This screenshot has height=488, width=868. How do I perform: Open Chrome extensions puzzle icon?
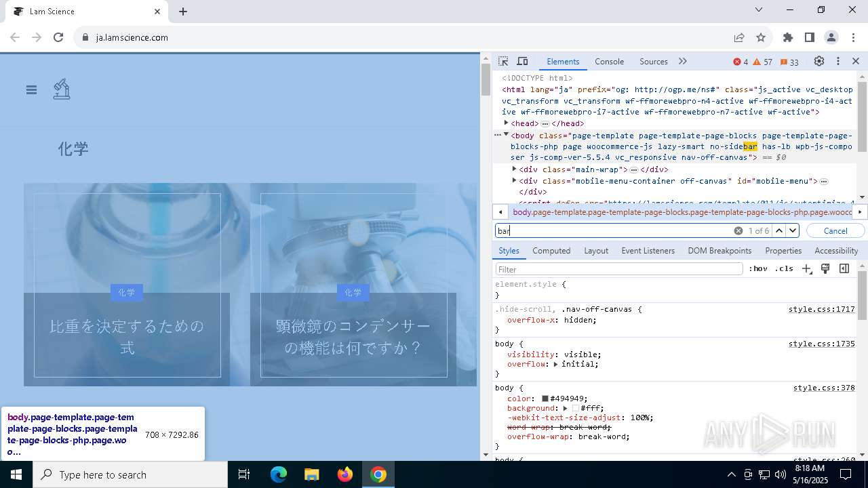pos(787,37)
